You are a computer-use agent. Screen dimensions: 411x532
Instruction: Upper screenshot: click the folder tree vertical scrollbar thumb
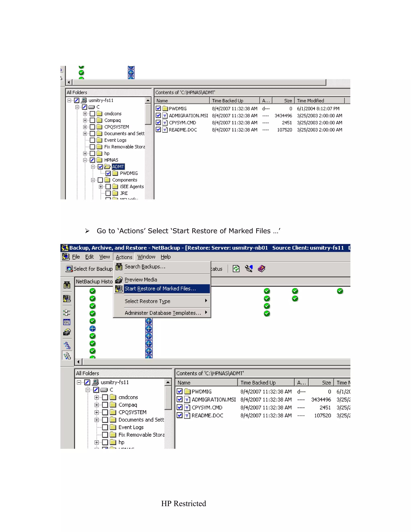pyautogui.click(x=148, y=114)
